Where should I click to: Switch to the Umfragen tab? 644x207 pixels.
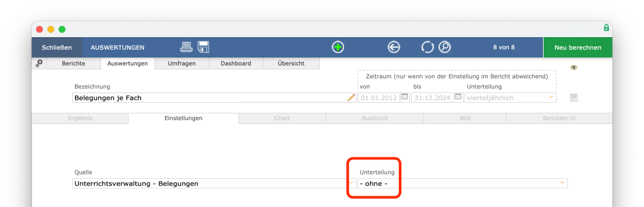(x=182, y=63)
